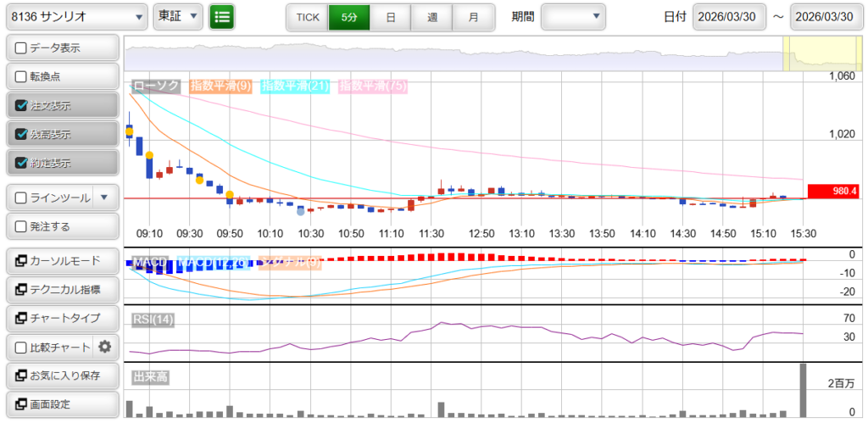The width and height of the screenshot is (868, 423).
Task: Open カーソルモード popup window
Action: (x=61, y=260)
